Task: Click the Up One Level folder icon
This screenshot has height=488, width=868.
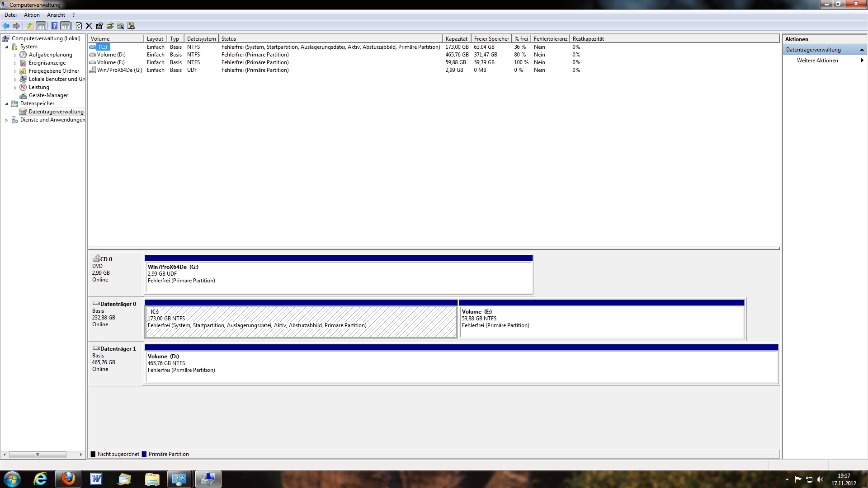Action: click(30, 26)
